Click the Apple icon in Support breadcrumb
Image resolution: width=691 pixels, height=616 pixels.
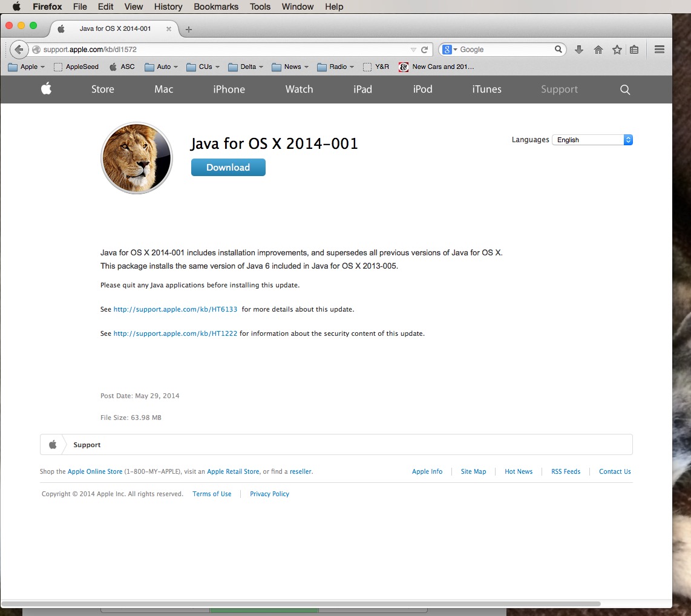[53, 444]
